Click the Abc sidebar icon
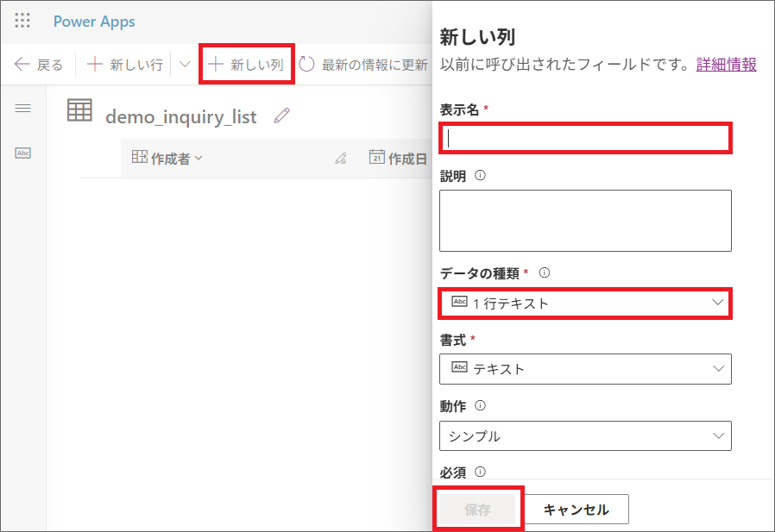This screenshot has width=775, height=532. 22,153
